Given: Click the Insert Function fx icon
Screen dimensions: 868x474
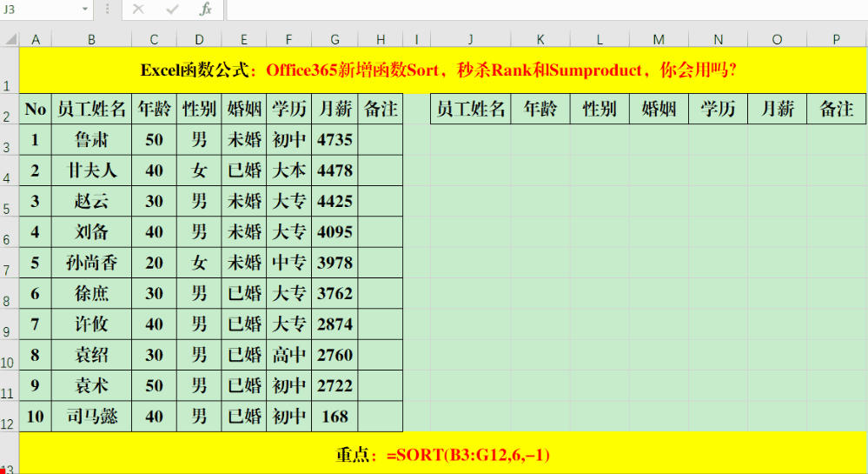Looking at the screenshot, I should point(205,9).
